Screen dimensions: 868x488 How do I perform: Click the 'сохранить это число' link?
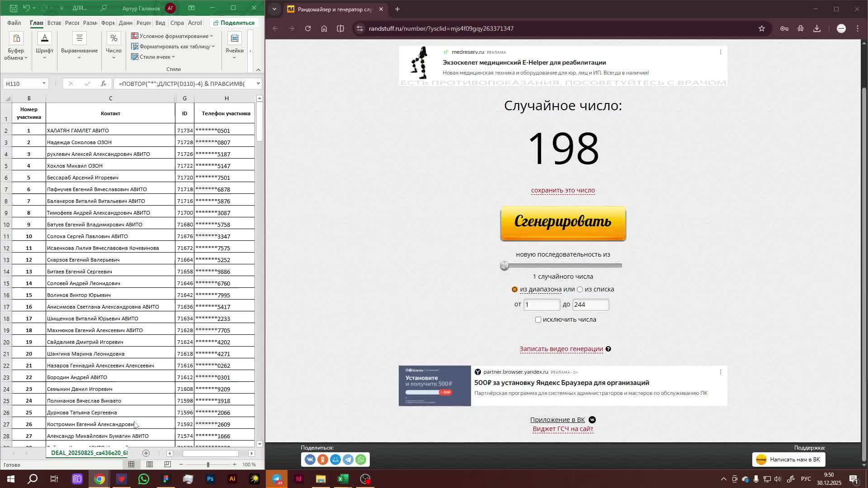click(563, 190)
